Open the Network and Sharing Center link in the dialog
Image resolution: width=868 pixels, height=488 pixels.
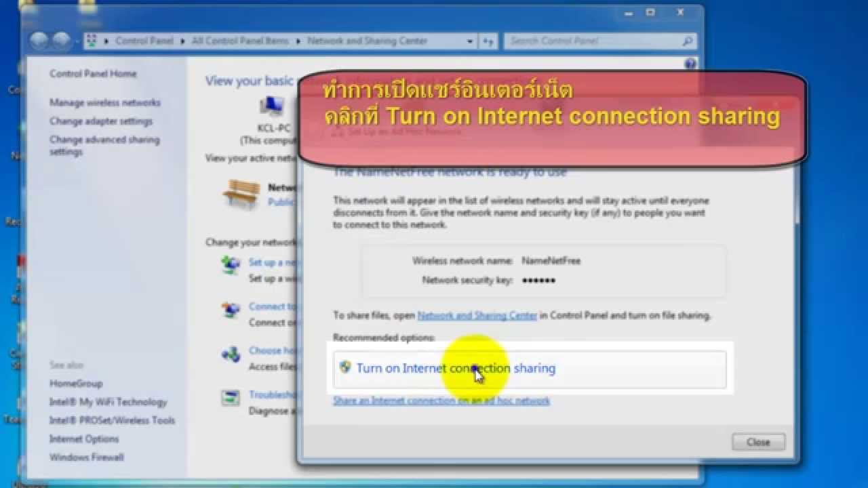pos(477,315)
